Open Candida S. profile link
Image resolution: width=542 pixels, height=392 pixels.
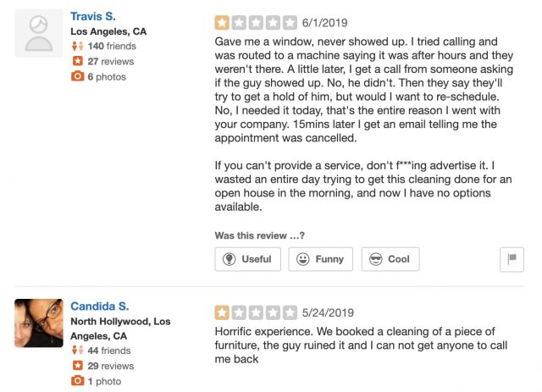click(x=100, y=306)
